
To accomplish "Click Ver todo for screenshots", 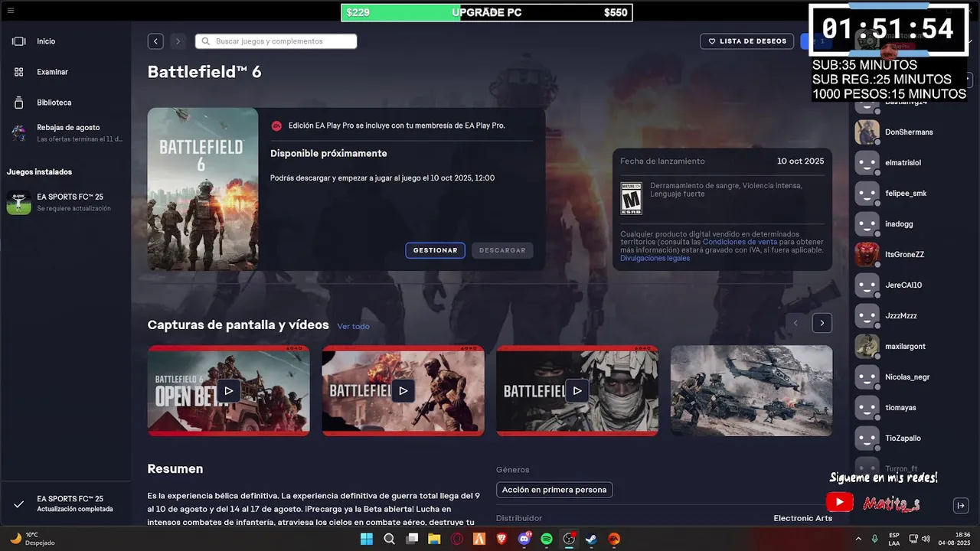I will [353, 326].
